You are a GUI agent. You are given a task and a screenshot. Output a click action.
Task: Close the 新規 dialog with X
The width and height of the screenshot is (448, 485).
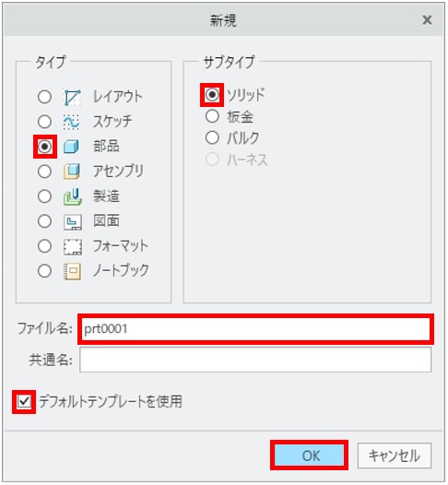(427, 20)
